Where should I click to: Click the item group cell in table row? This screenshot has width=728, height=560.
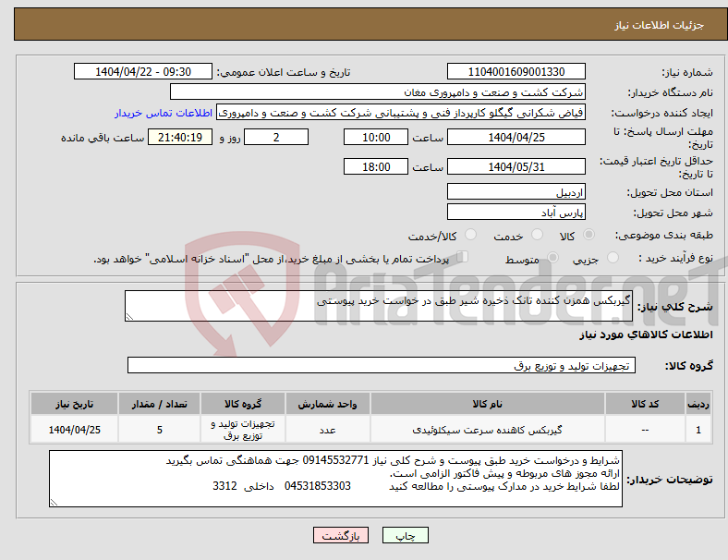tap(243, 430)
